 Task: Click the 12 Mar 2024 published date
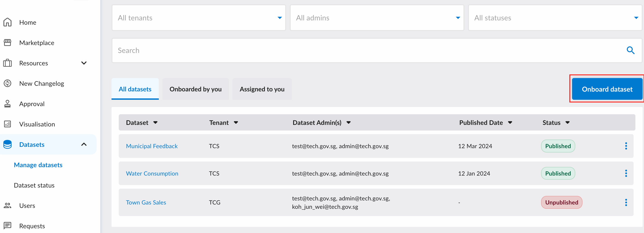(x=475, y=146)
